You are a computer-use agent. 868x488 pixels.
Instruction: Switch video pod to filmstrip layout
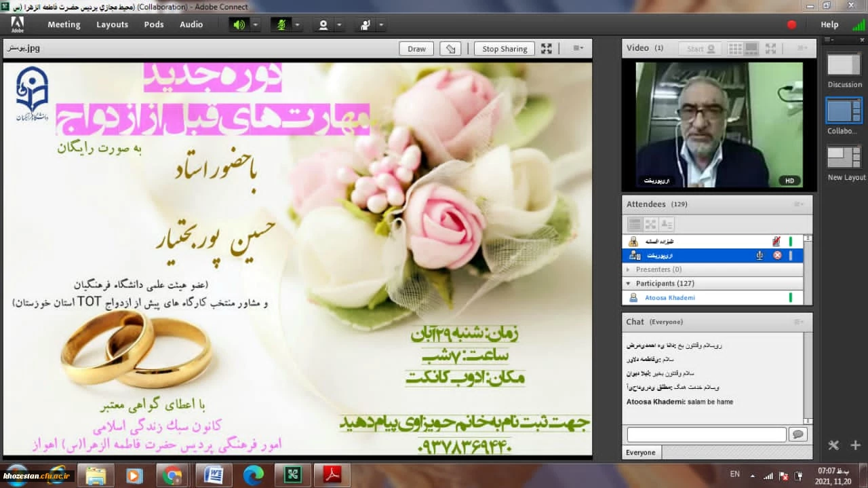point(751,48)
